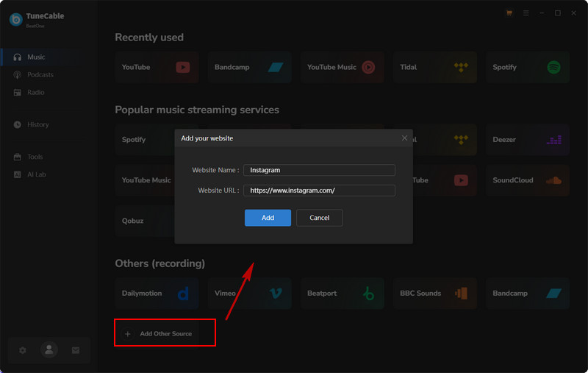Click the Website Name input field

coord(319,170)
